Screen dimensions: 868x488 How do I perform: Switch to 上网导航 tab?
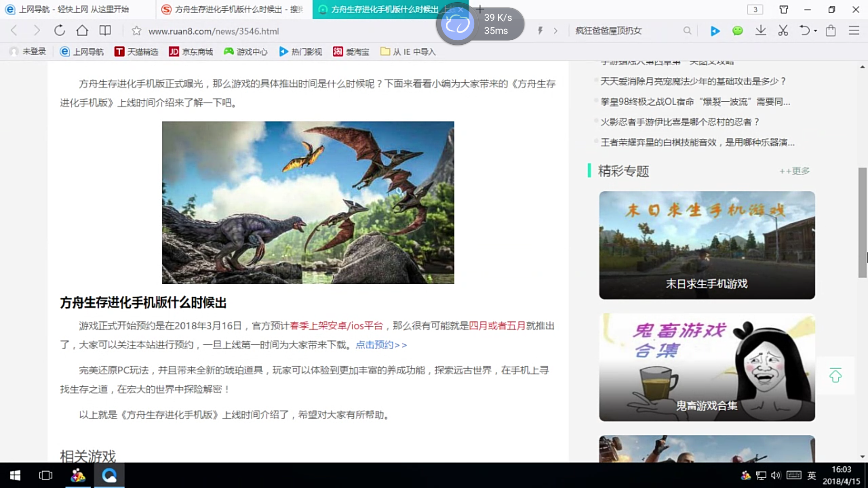pyautogui.click(x=77, y=9)
